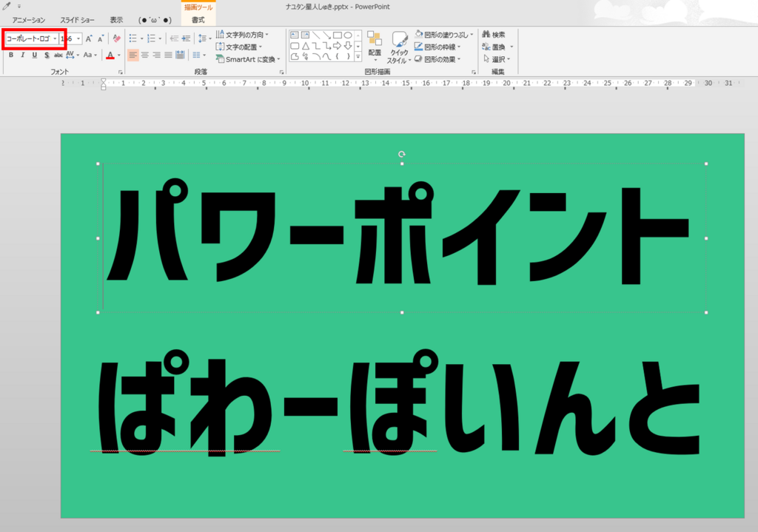Screen dimensions: 758x532
Task: Open 文字の配置 text alignment menu
Action: coord(239,47)
